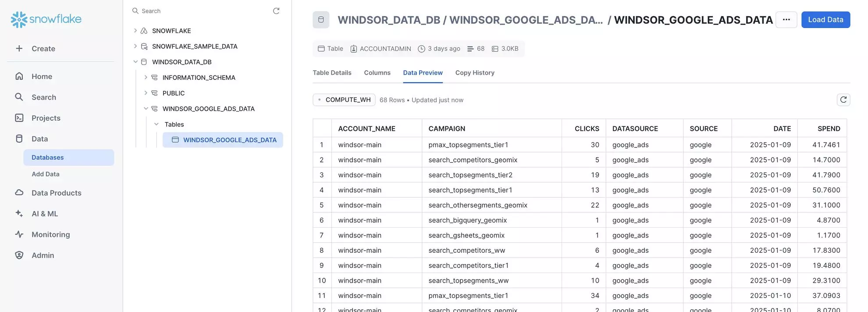
Task: Expand the PUBLIC schema
Action: pyautogui.click(x=146, y=93)
